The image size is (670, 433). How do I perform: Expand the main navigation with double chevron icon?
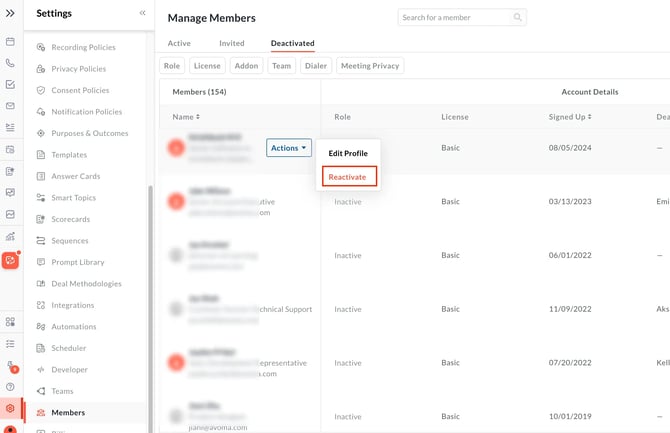pyautogui.click(x=10, y=13)
